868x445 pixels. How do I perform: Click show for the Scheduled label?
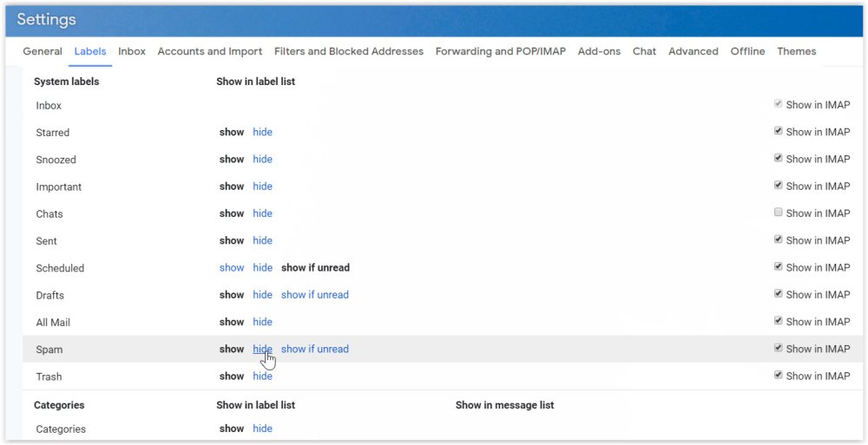232,268
